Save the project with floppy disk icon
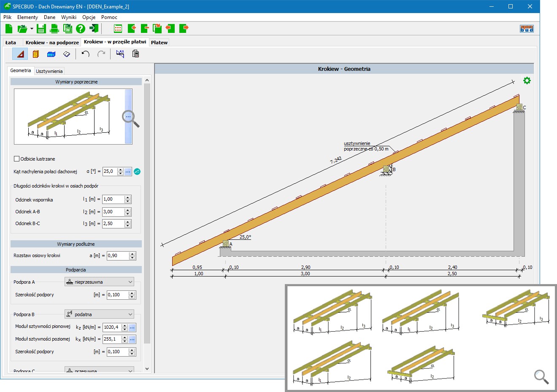This screenshot has width=557, height=392. (x=41, y=29)
